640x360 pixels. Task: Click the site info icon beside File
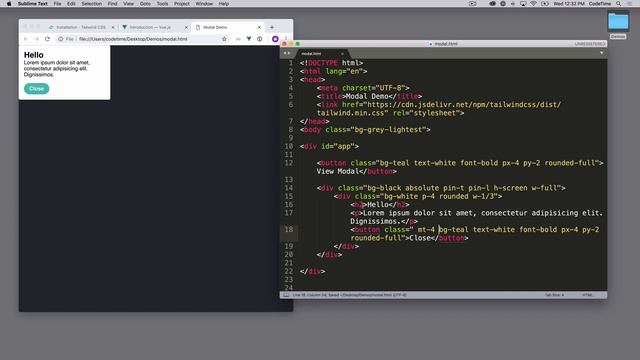(x=60, y=39)
